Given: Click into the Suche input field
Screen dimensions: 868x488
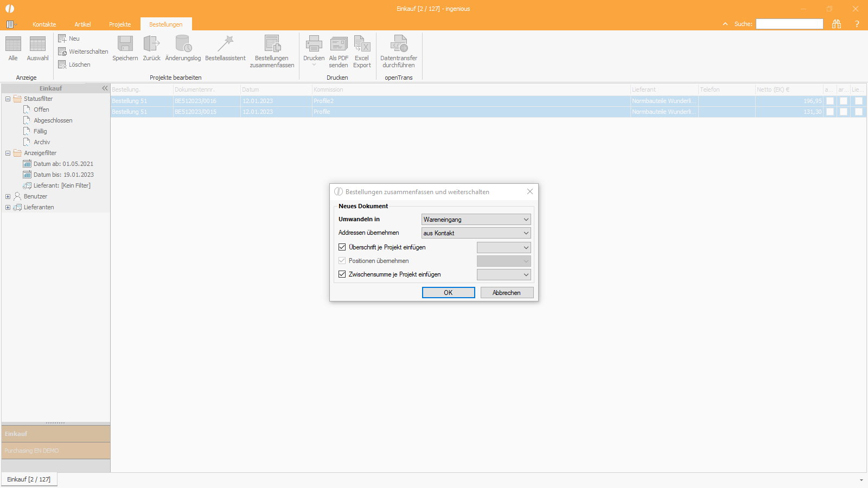Looking at the screenshot, I should 789,24.
